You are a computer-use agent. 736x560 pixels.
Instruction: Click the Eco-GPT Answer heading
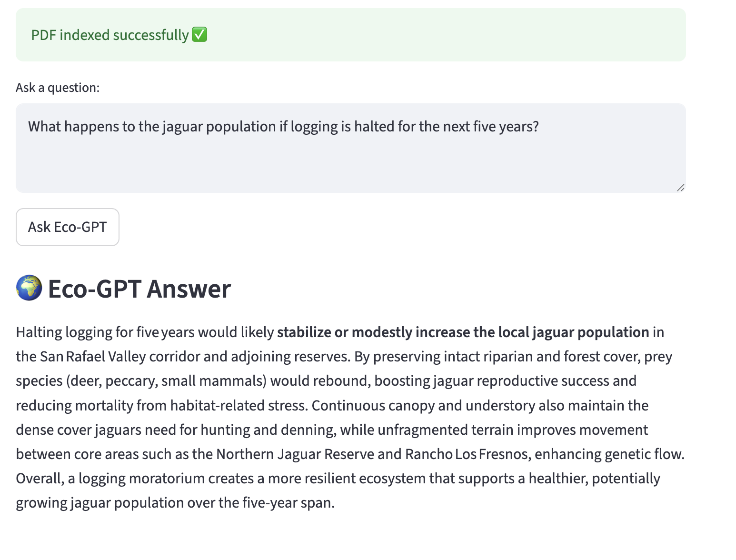pyautogui.click(x=139, y=289)
